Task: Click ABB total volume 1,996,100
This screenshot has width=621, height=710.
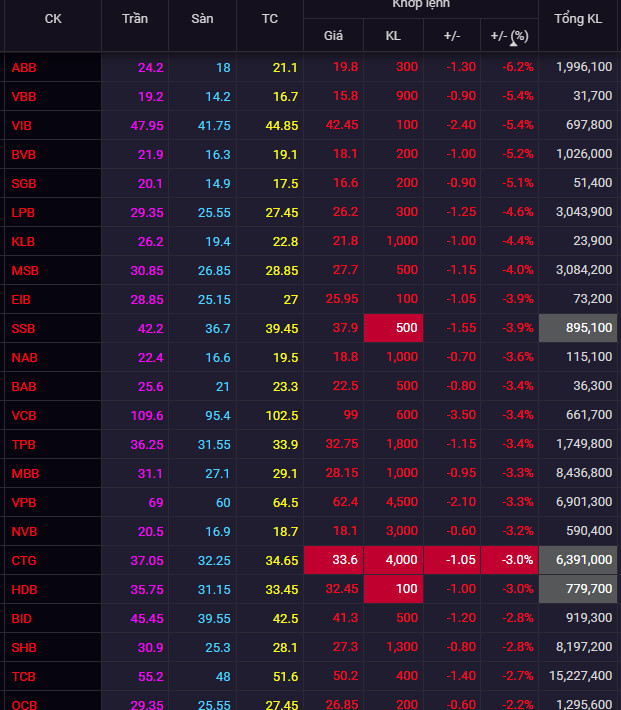Action: (x=584, y=67)
